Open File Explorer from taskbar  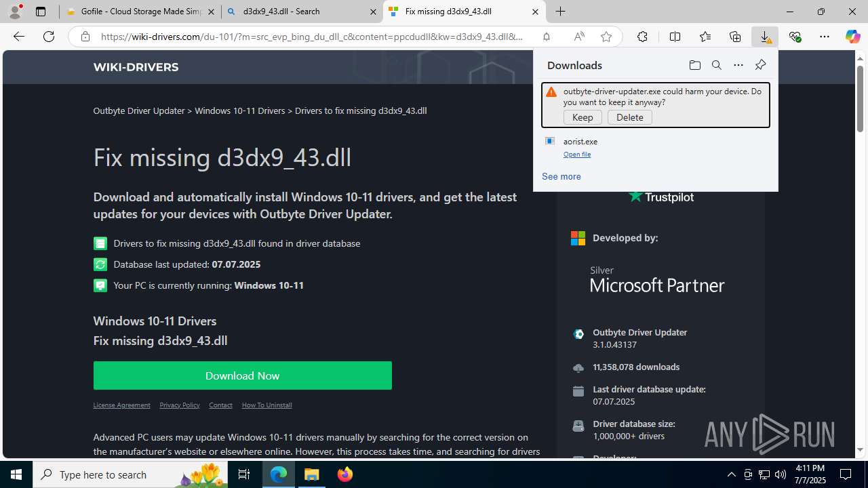(312, 474)
